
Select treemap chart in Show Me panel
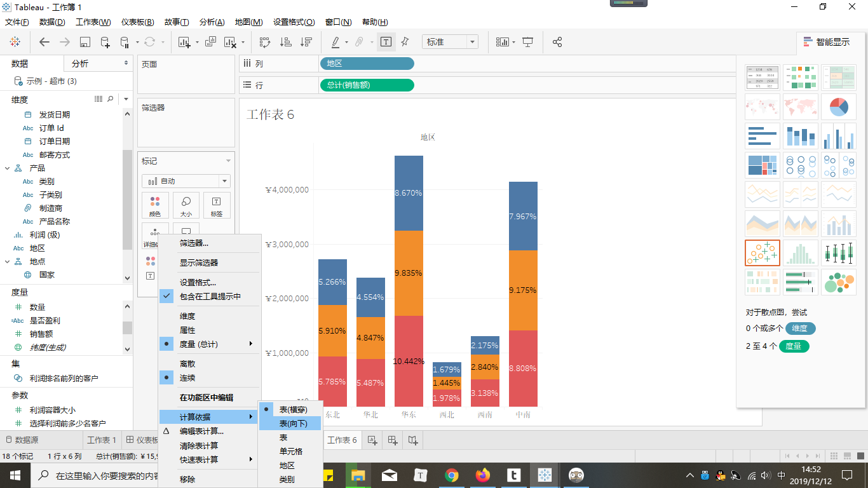(x=763, y=165)
